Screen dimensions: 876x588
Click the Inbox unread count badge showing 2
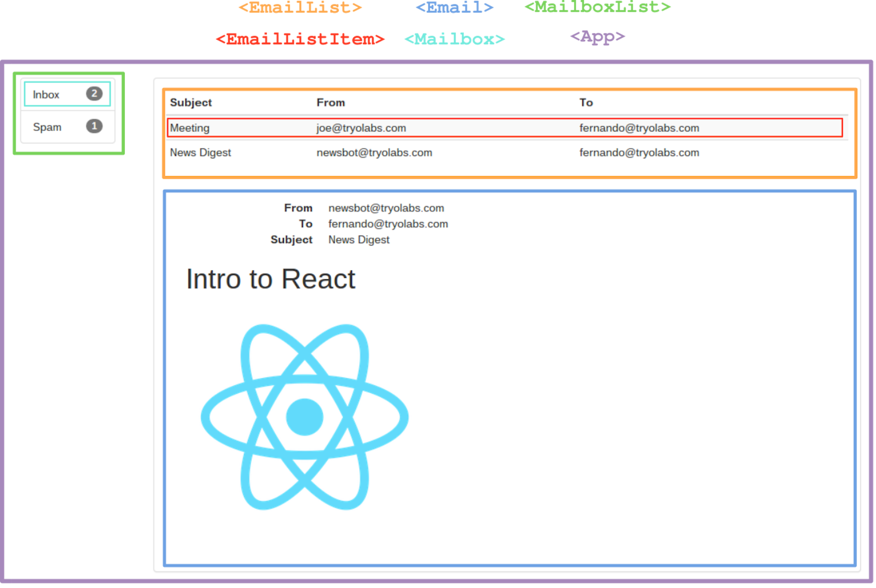(x=94, y=94)
